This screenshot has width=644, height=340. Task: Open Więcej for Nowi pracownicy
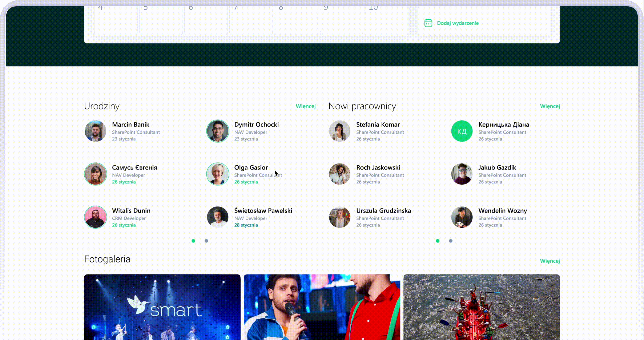pos(550,106)
